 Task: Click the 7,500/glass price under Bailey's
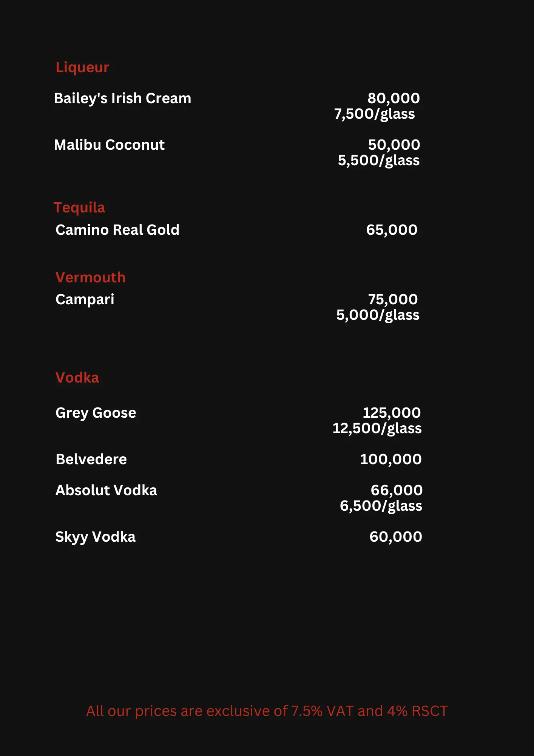tap(374, 114)
